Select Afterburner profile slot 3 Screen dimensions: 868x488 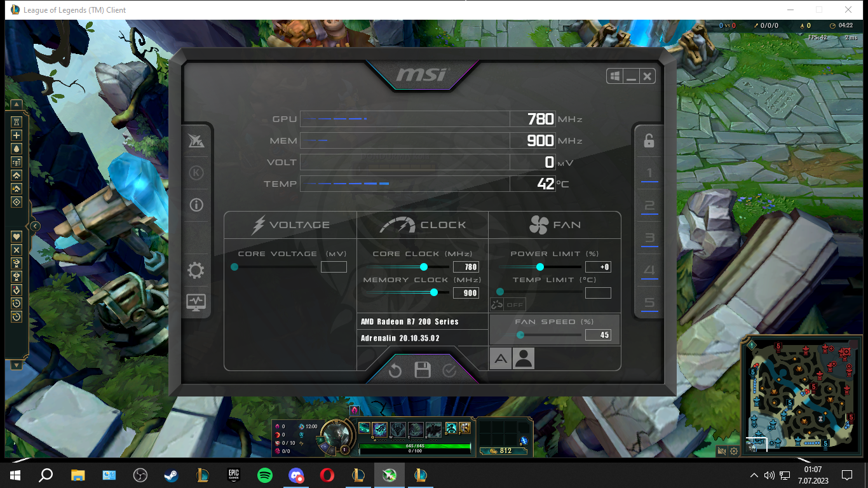(649, 238)
